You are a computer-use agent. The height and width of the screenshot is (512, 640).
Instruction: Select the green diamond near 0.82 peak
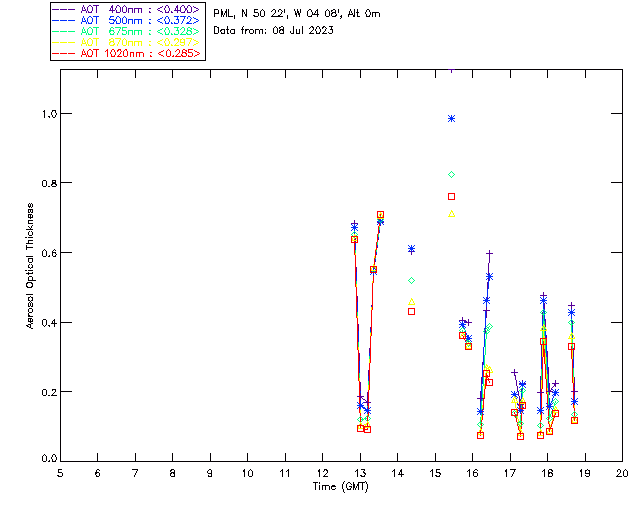451,175
